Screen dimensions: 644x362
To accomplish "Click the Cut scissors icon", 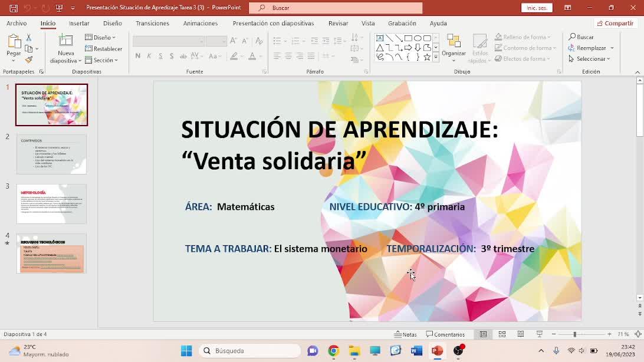I will (x=28, y=38).
